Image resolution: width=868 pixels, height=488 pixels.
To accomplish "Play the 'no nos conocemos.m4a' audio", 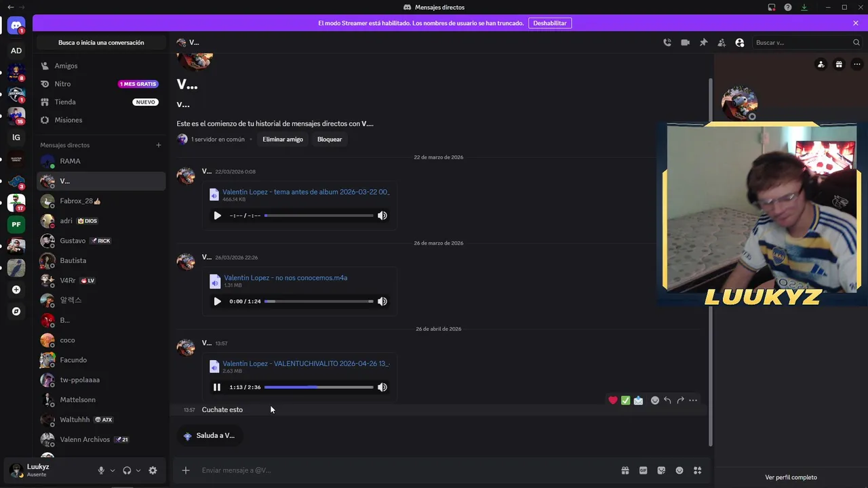I will pyautogui.click(x=217, y=302).
